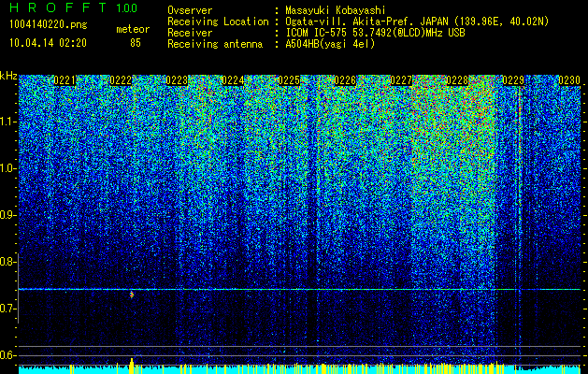Click the 0.9 kHz axis label

click(x=8, y=215)
